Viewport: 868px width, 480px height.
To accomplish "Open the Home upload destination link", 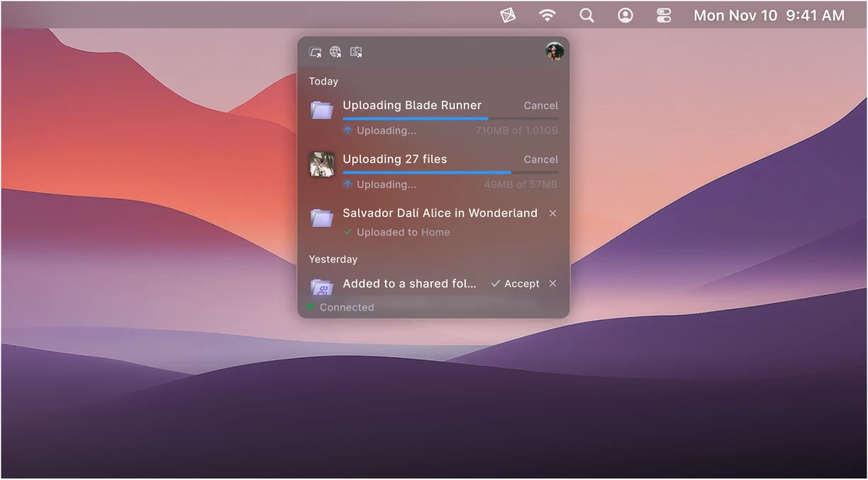I will click(438, 232).
